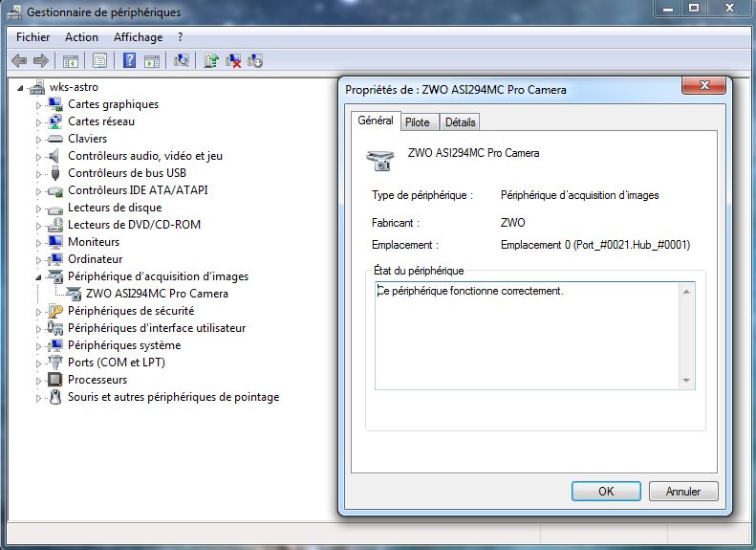The image size is (756, 550).
Task: Click the Back arrow toolbar icon
Action: click(19, 61)
